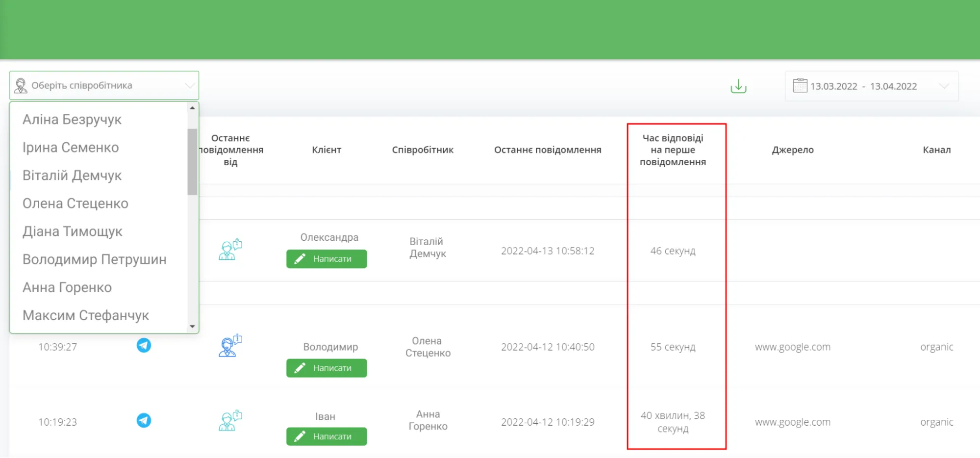Click the download report icon
The height and width of the screenshot is (458, 980).
pyautogui.click(x=738, y=86)
